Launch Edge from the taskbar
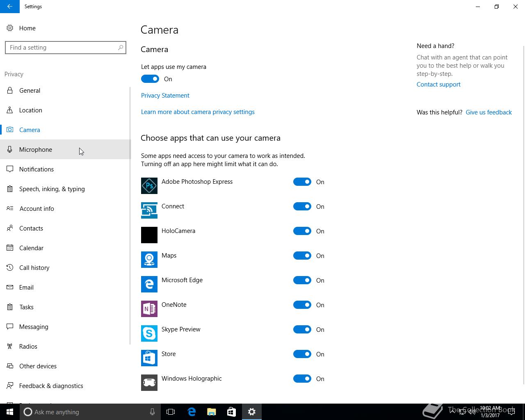 click(192, 412)
